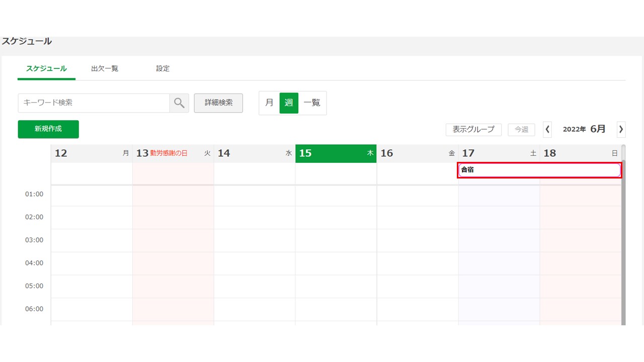Click the 04:00 time label
644x362 pixels.
pyautogui.click(x=34, y=263)
